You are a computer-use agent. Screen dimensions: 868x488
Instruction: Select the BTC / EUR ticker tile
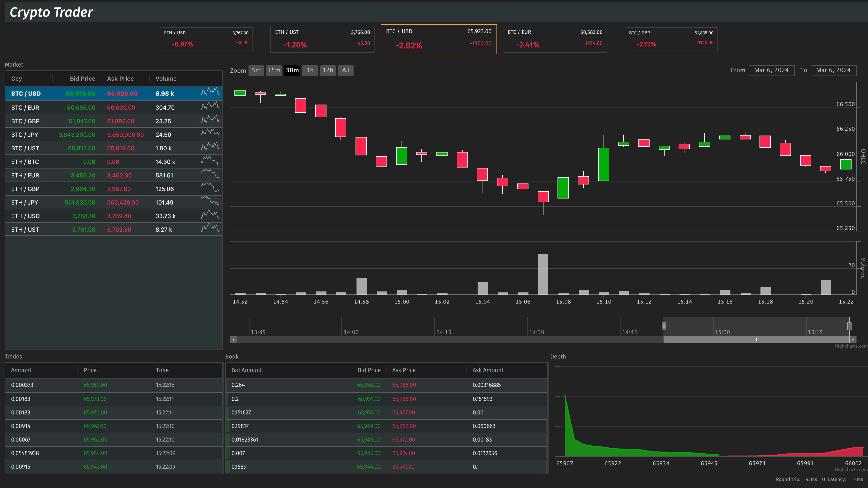[555, 39]
